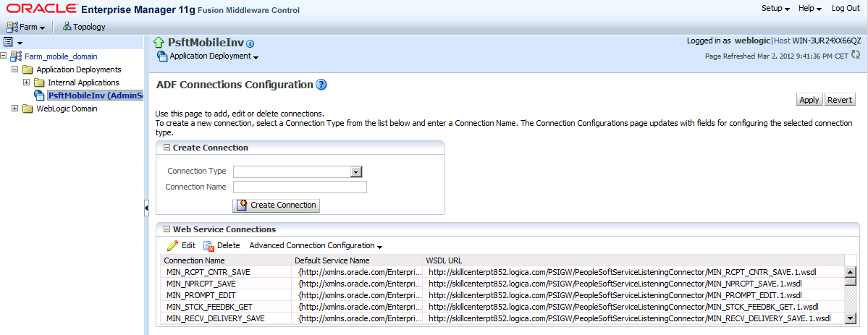Click the green up-arrow status icon beside PsftMobileInv

point(159,43)
